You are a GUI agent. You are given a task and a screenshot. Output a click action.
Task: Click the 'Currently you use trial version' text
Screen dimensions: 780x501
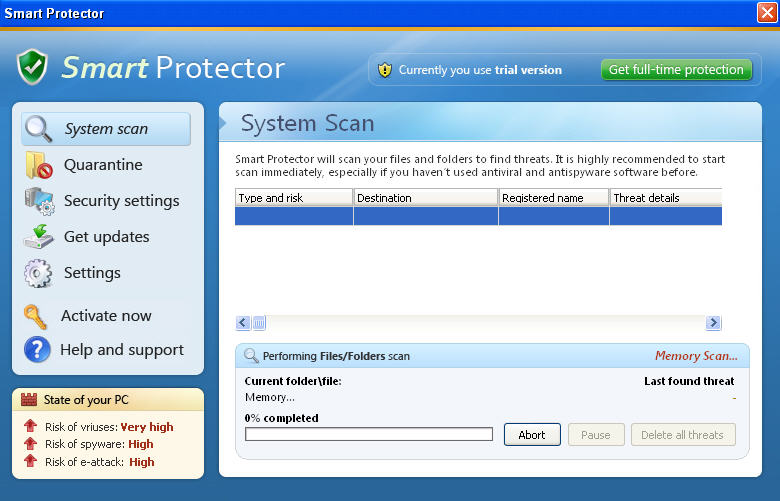point(480,70)
